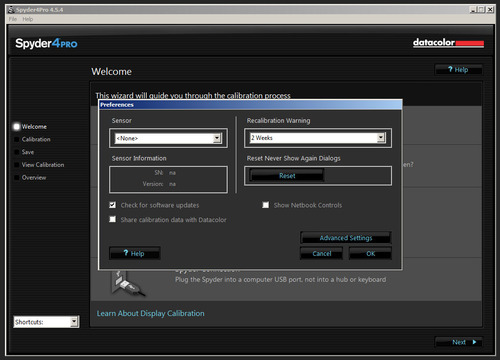Select the Welcome step indicator

coord(17,127)
